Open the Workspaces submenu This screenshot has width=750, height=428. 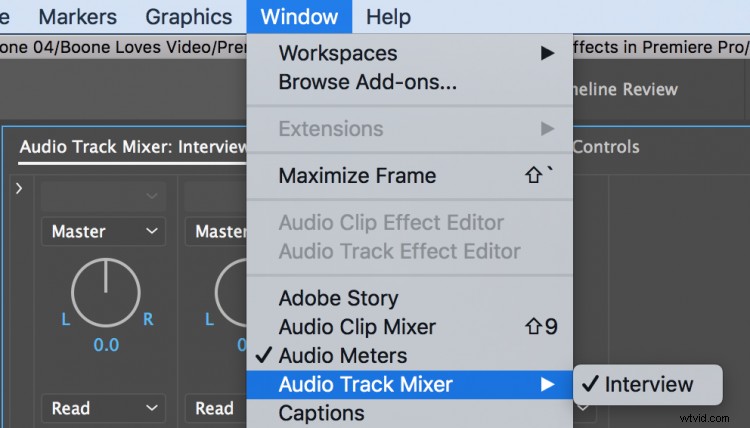pos(410,53)
